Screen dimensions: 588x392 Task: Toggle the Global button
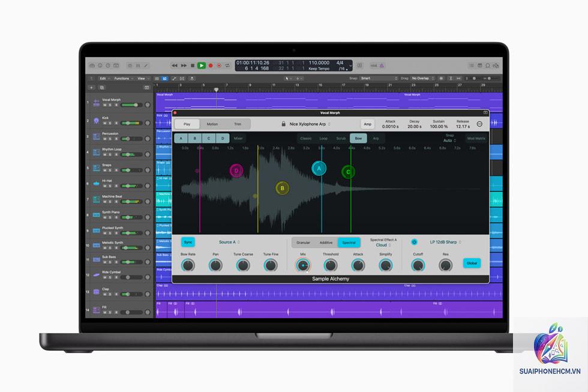click(472, 264)
